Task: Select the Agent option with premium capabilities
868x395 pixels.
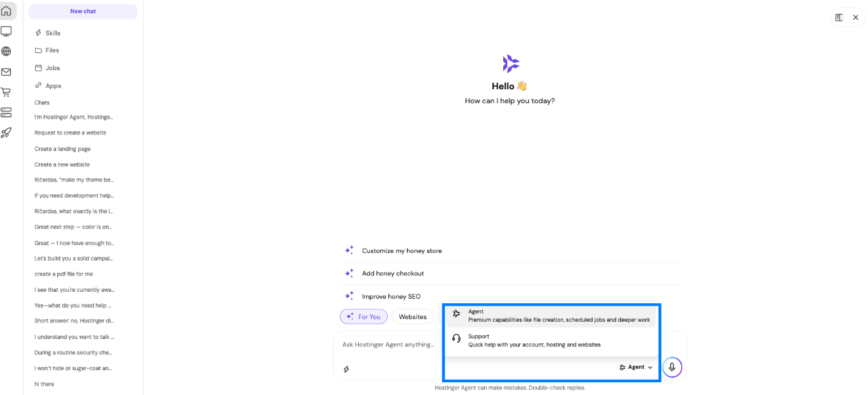Action: coord(552,316)
